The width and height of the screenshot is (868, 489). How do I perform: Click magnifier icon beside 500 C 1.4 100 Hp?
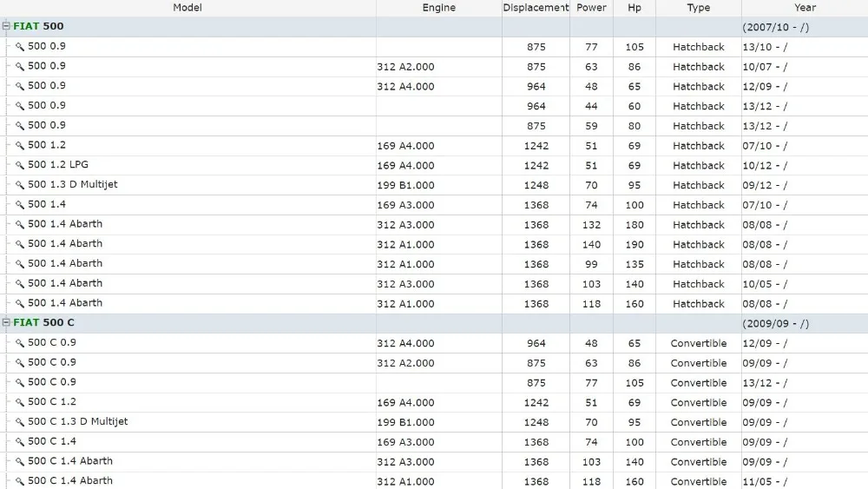(20, 442)
